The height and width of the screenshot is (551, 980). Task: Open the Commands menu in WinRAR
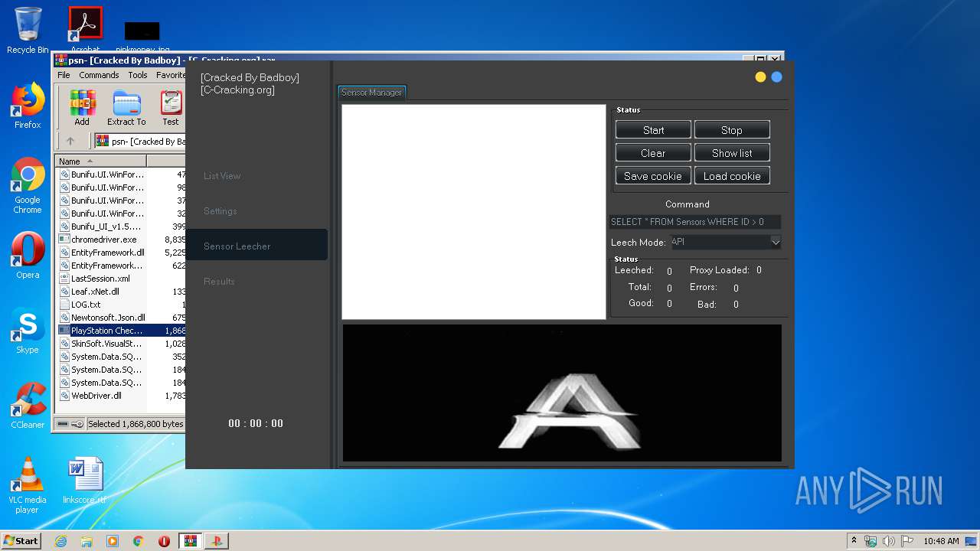click(x=99, y=75)
